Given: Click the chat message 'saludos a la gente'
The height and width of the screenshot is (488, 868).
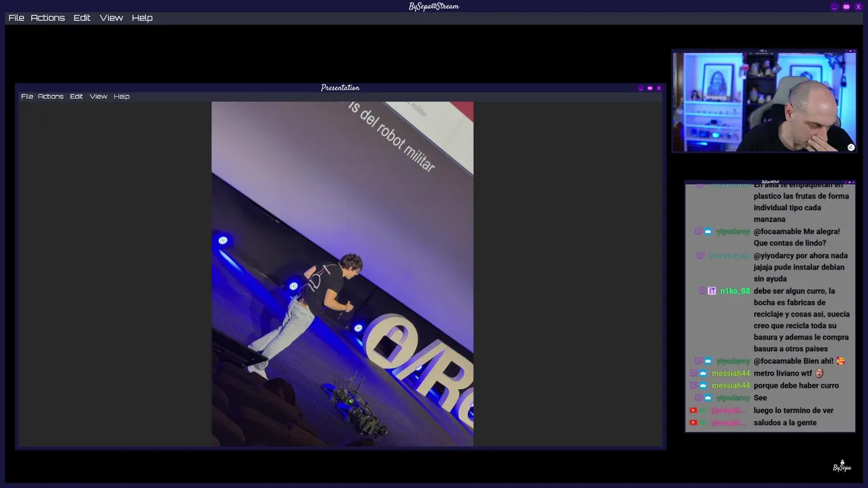Looking at the screenshot, I should [785, 422].
